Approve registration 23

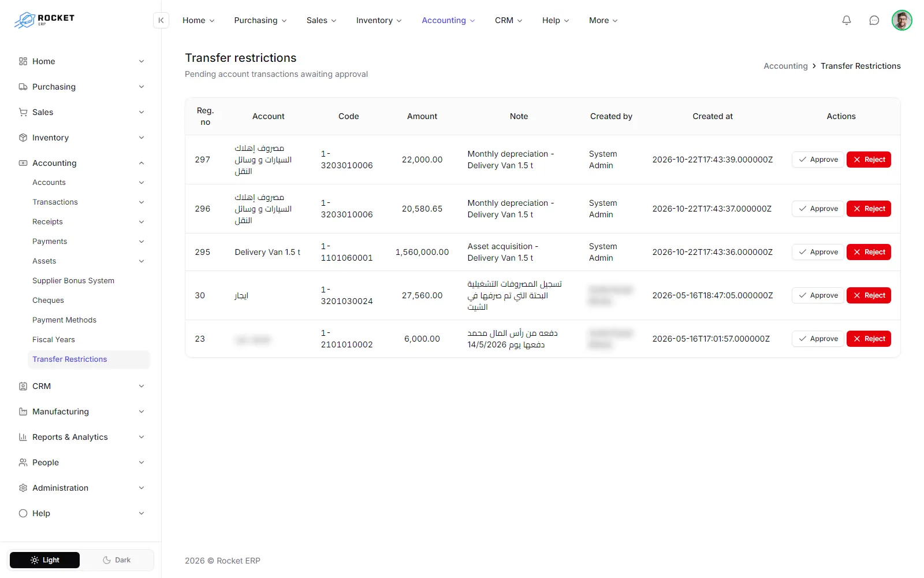[x=818, y=339]
